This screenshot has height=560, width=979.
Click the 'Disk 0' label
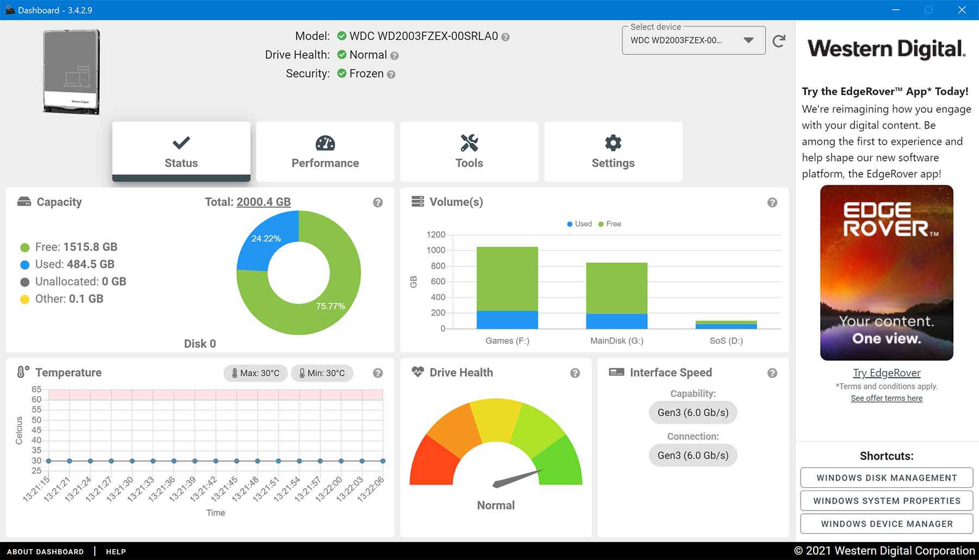200,344
